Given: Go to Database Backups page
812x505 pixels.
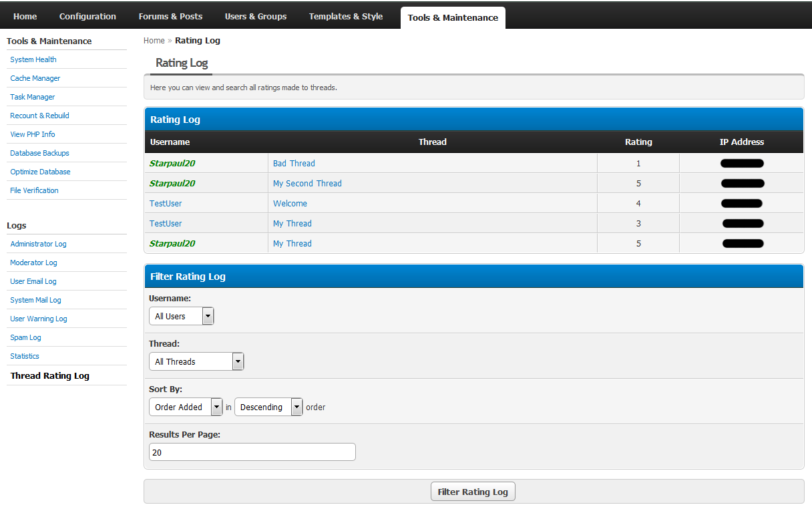Looking at the screenshot, I should point(40,153).
